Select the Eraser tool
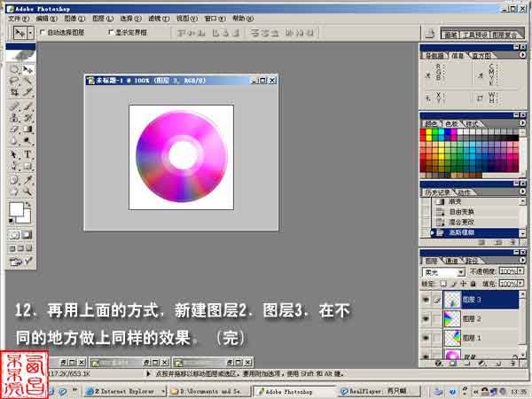The image size is (532, 399). [x=14, y=129]
